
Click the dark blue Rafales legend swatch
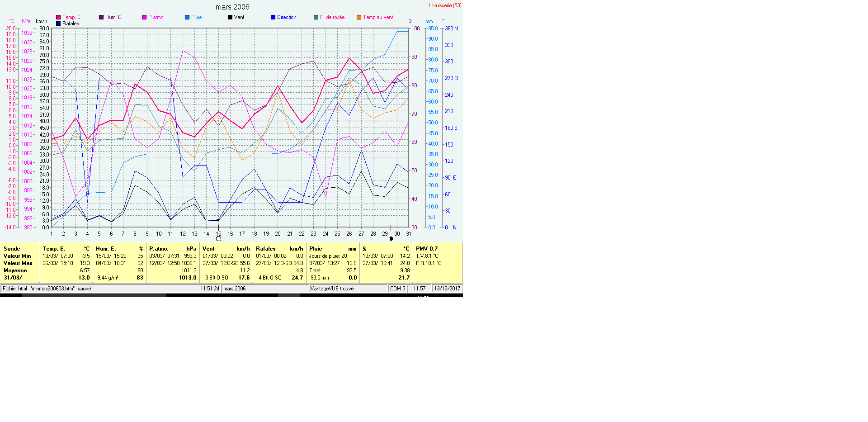[58, 24]
